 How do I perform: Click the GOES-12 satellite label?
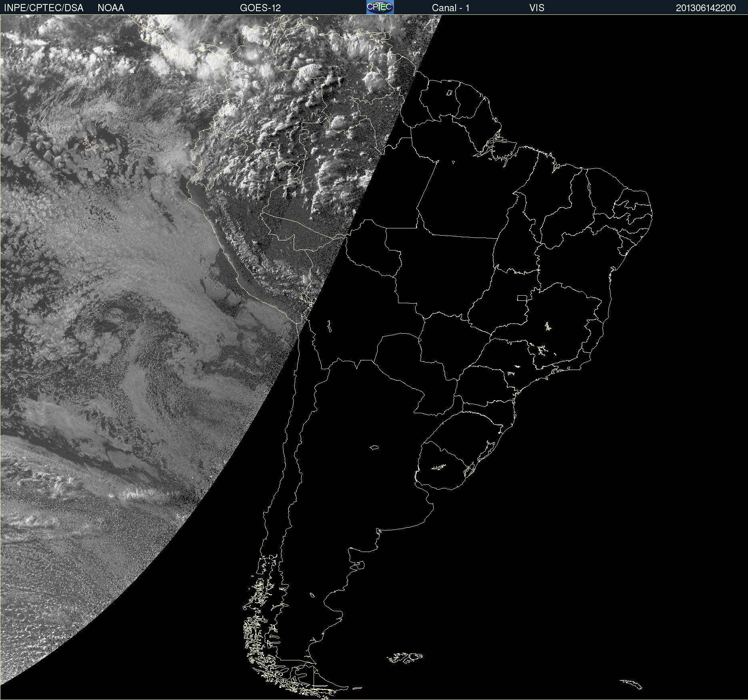(260, 8)
